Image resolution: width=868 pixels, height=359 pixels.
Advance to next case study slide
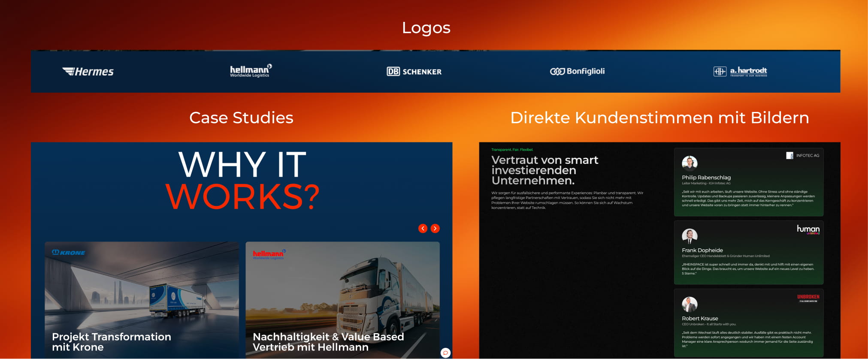pyautogui.click(x=435, y=229)
